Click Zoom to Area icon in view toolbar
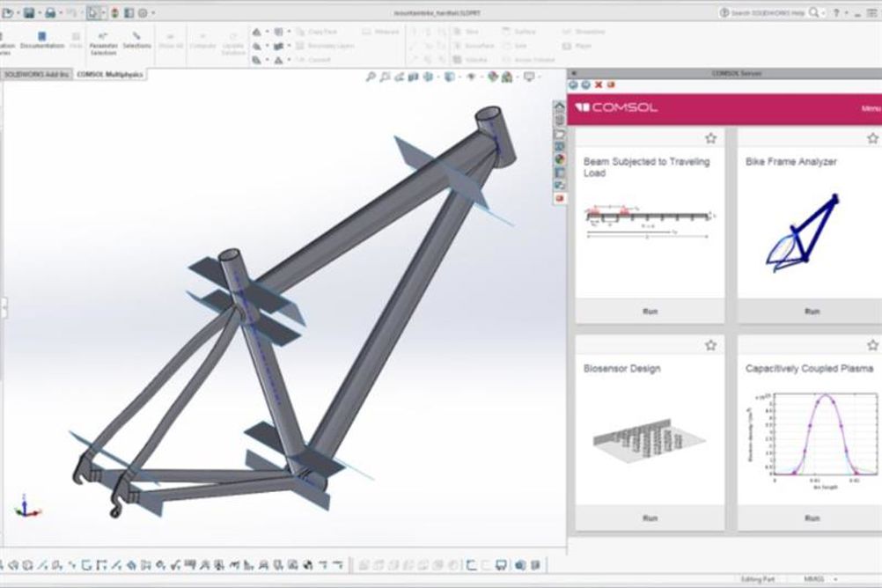This screenshot has width=882, height=588. 385,77
